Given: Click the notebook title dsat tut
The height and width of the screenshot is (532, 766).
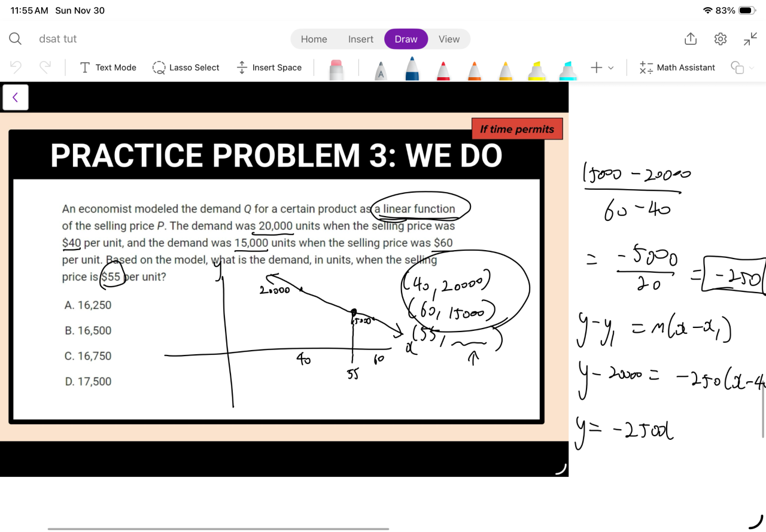Looking at the screenshot, I should [x=58, y=39].
